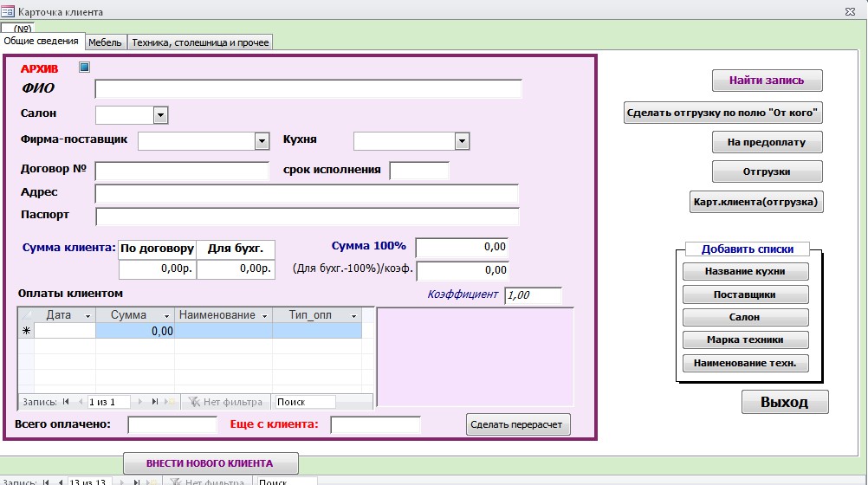
Task: Click the Марка техники button
Action: point(745,340)
